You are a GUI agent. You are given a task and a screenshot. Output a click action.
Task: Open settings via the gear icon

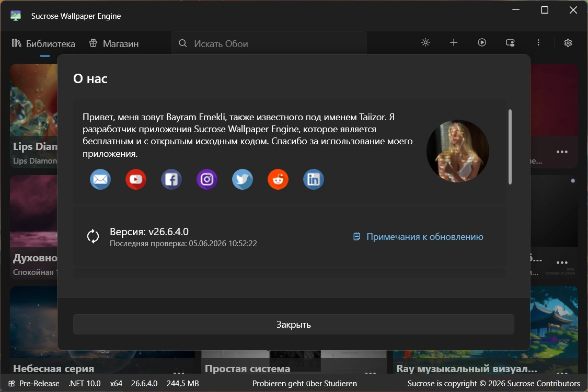pos(568,43)
